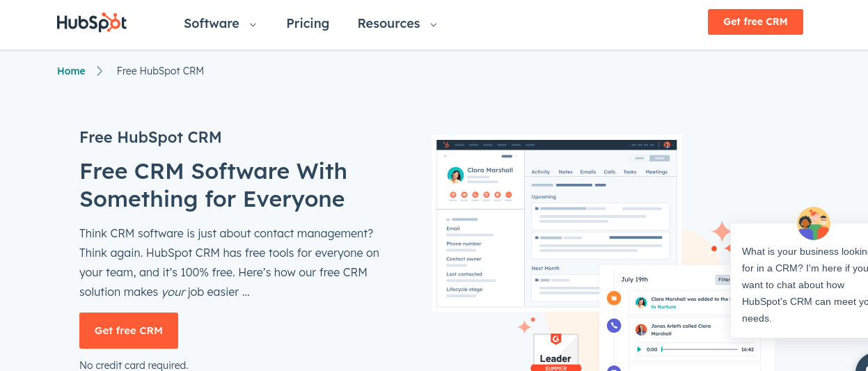Click the purple phone call timeline icon

point(613,325)
